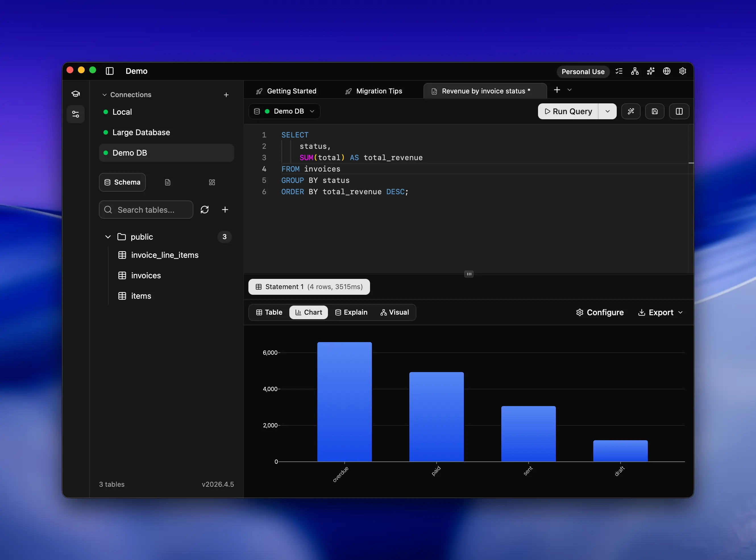
Task: Collapse the public schema folder
Action: [108, 237]
